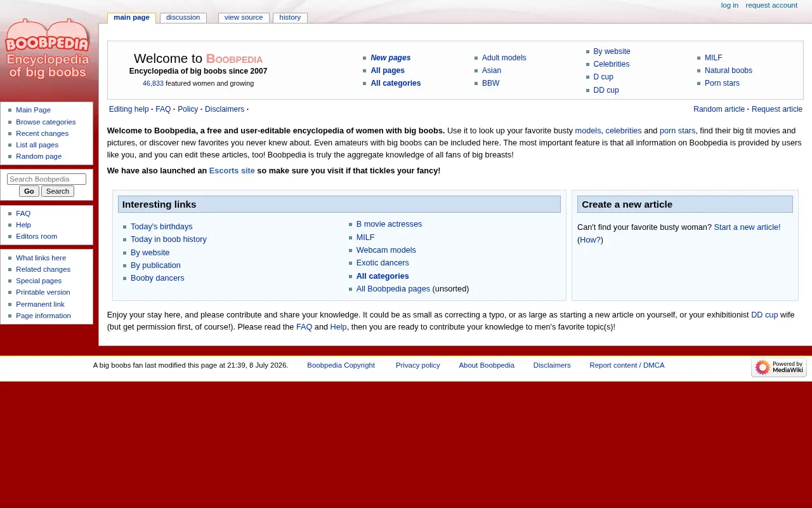Viewport: 812px width, 508px height.
Task: Open Boobpedia Copyright footer link
Action: click(341, 365)
